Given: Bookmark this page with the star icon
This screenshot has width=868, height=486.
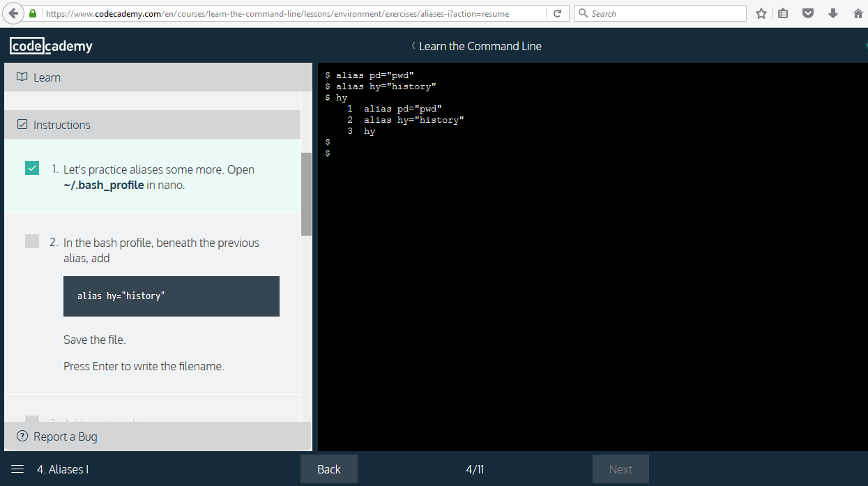Looking at the screenshot, I should tap(761, 13).
